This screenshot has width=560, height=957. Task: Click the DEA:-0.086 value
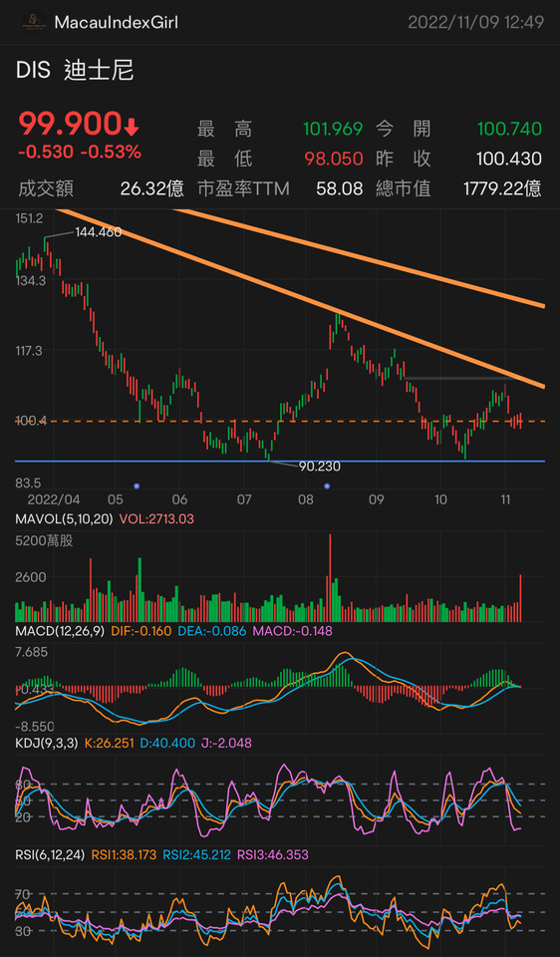(x=211, y=630)
